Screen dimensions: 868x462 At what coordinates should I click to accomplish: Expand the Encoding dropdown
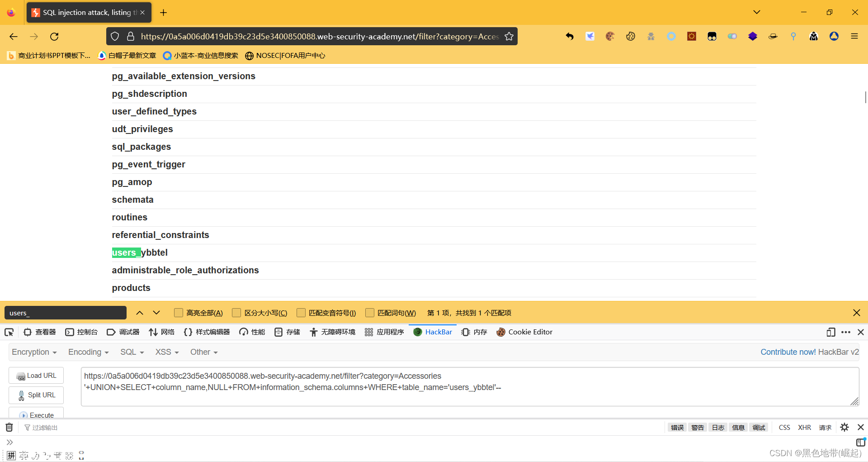(89, 352)
